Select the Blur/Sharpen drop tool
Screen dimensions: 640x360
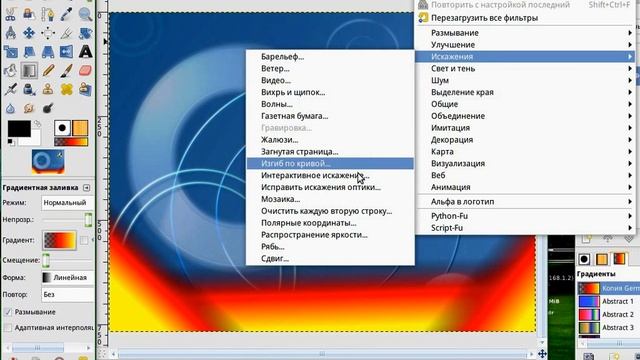tap(10, 108)
